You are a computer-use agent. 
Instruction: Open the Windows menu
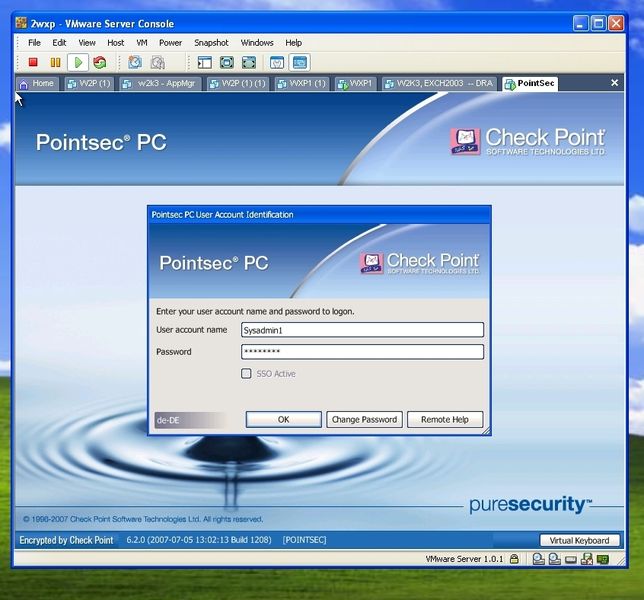(257, 43)
